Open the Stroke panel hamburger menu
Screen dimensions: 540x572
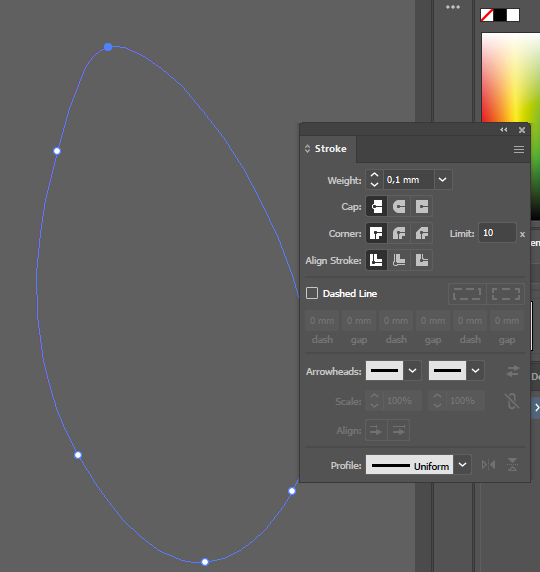(x=519, y=149)
